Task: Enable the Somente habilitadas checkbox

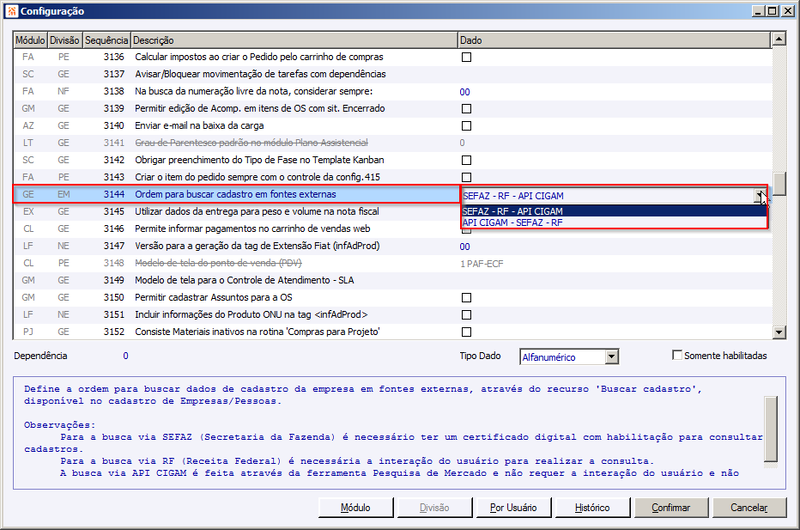Action: coord(677,355)
